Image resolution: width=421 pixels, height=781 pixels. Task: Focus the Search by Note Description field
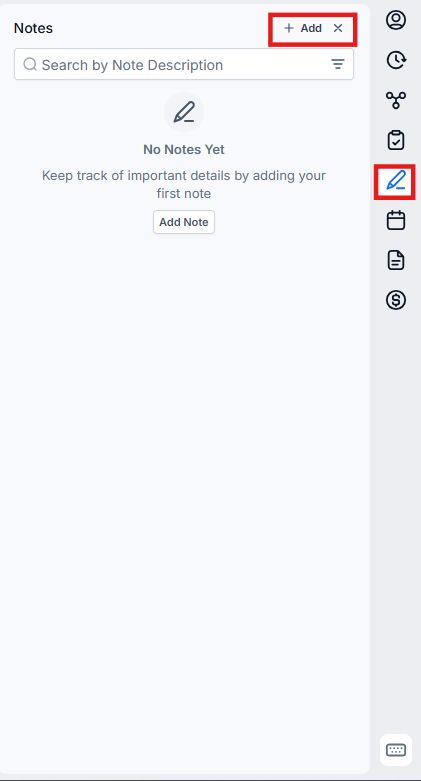pos(184,64)
